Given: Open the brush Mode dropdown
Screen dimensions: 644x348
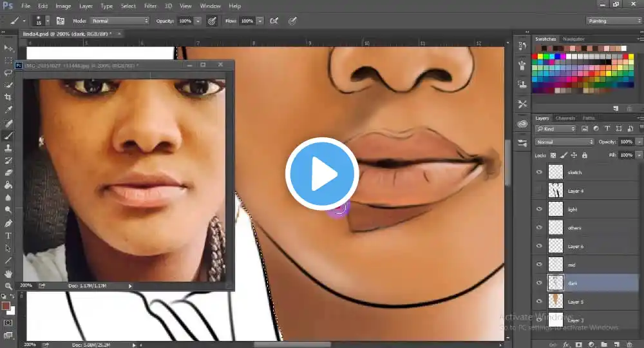Looking at the screenshot, I should tap(120, 21).
